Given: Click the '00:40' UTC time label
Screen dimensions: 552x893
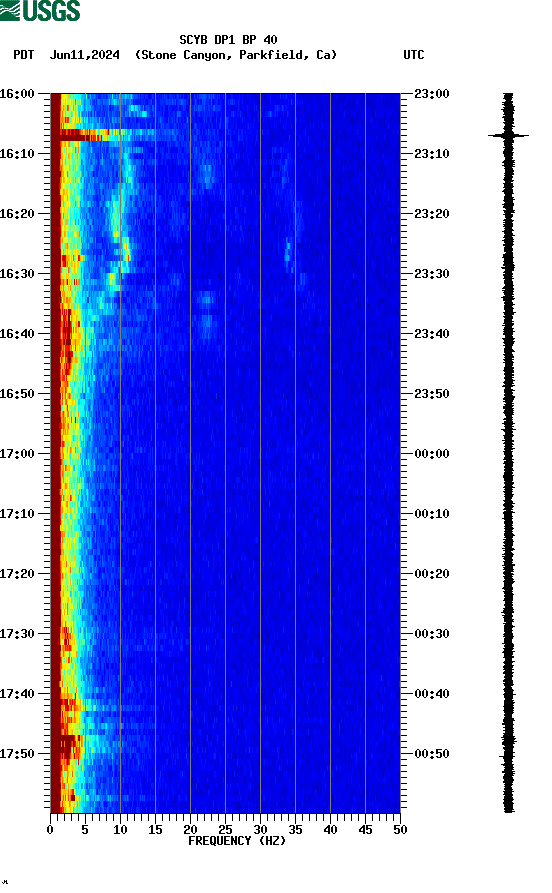Looking at the screenshot, I should pos(432,694).
